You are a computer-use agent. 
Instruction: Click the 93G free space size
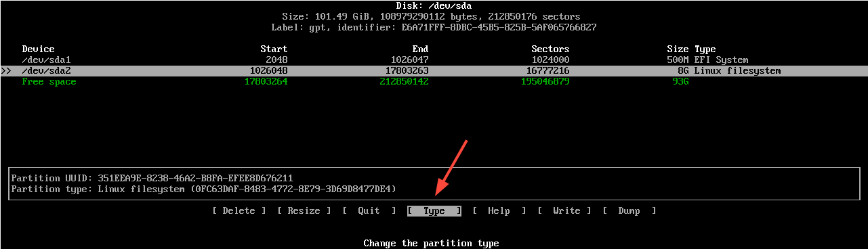coord(680,82)
